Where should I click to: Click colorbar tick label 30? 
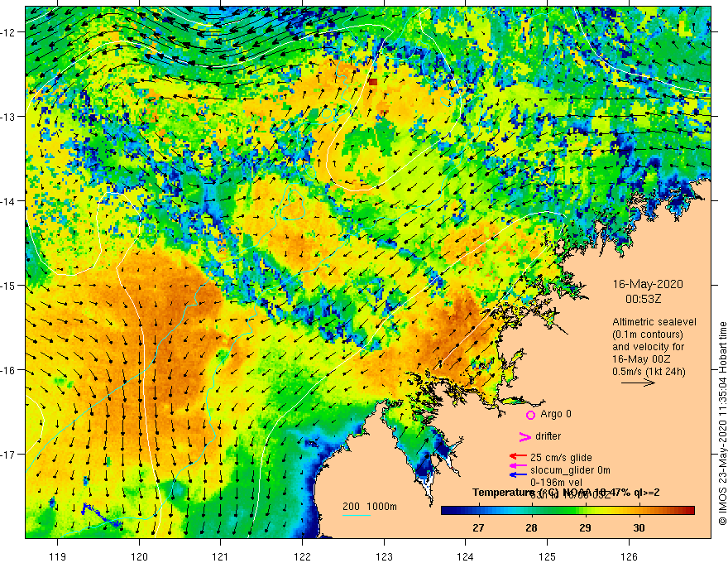click(639, 528)
